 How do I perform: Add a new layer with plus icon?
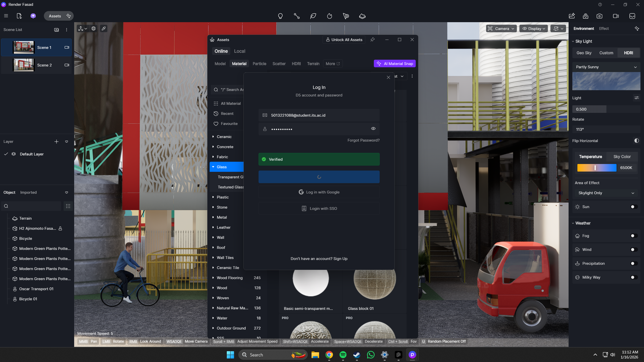pos(57,142)
